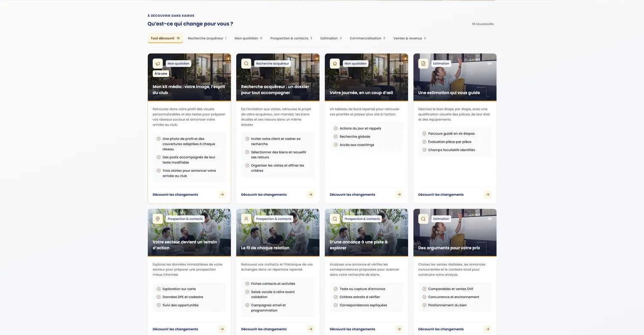Viewport: 644px width, 335px height.
Task: Click arrow button on Votre journée card
Action: point(399,195)
